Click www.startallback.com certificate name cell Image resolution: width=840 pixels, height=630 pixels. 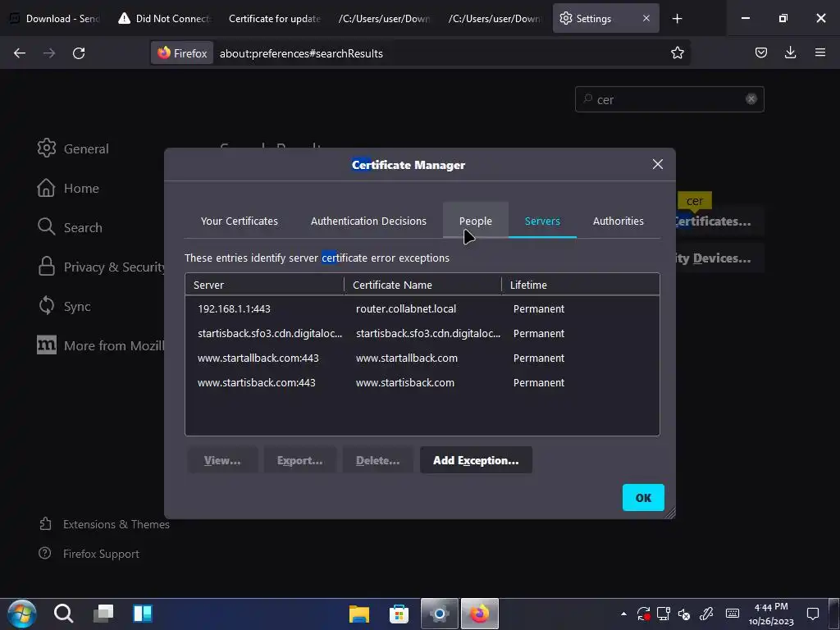point(407,358)
